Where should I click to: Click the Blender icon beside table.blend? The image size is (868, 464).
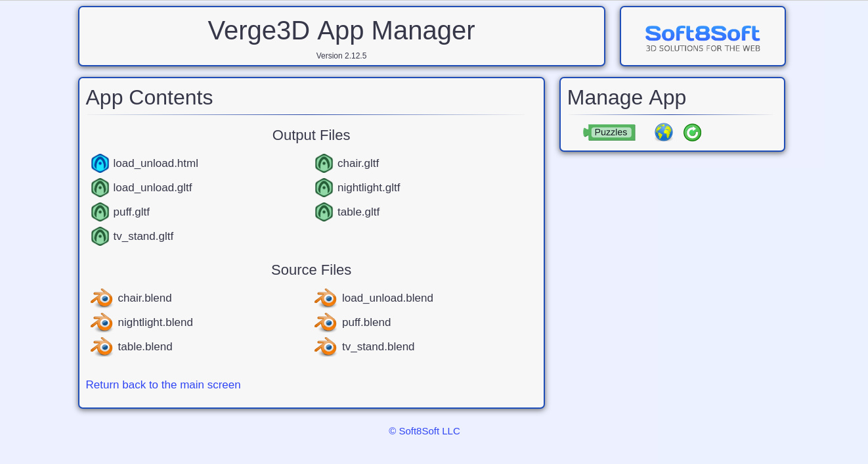pyautogui.click(x=102, y=346)
